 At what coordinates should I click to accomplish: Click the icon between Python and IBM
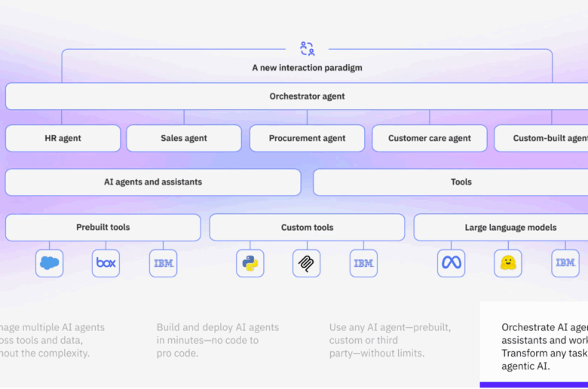[307, 263]
